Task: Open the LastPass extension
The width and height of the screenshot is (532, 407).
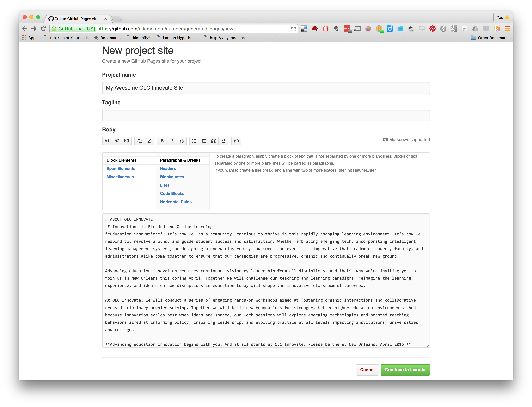Action: [347, 29]
